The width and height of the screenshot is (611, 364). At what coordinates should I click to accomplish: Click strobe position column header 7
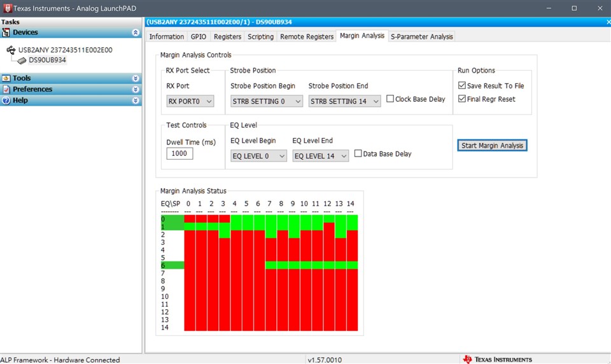pyautogui.click(x=269, y=204)
